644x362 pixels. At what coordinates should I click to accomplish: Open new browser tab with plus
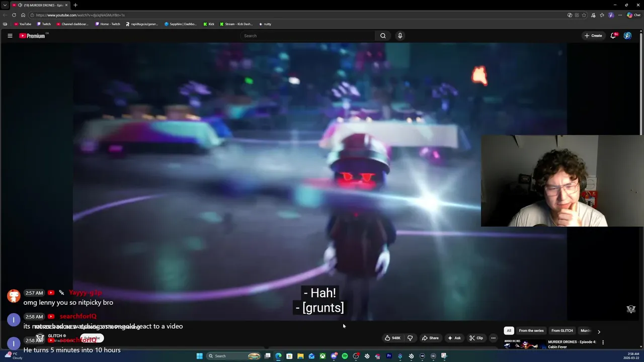click(75, 5)
